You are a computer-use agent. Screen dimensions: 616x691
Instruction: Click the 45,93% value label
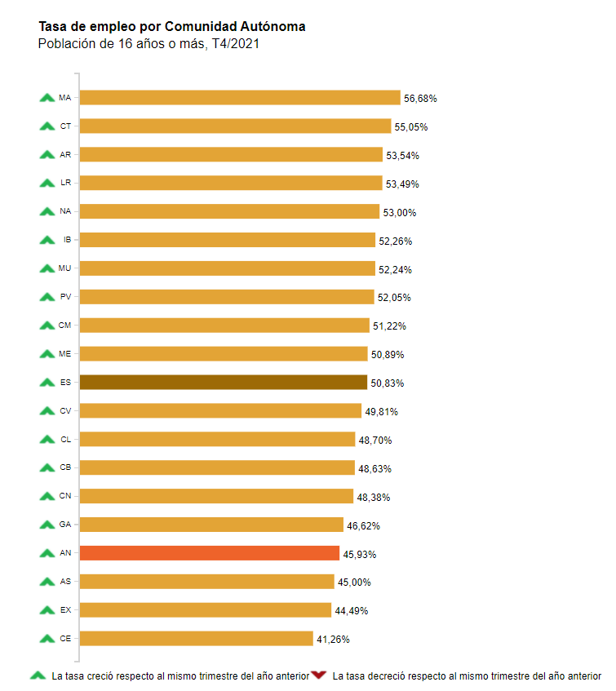[360, 554]
